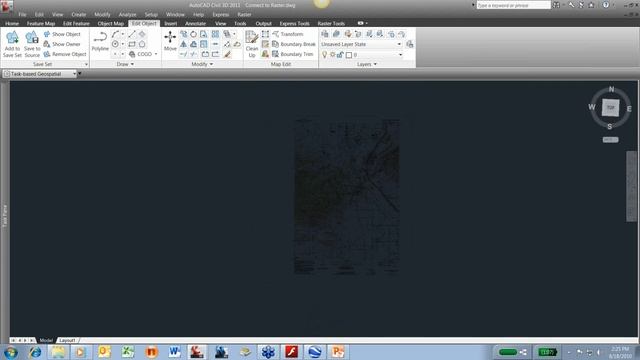Switch to the Model tab
The height and width of the screenshot is (360, 640).
click(x=46, y=340)
